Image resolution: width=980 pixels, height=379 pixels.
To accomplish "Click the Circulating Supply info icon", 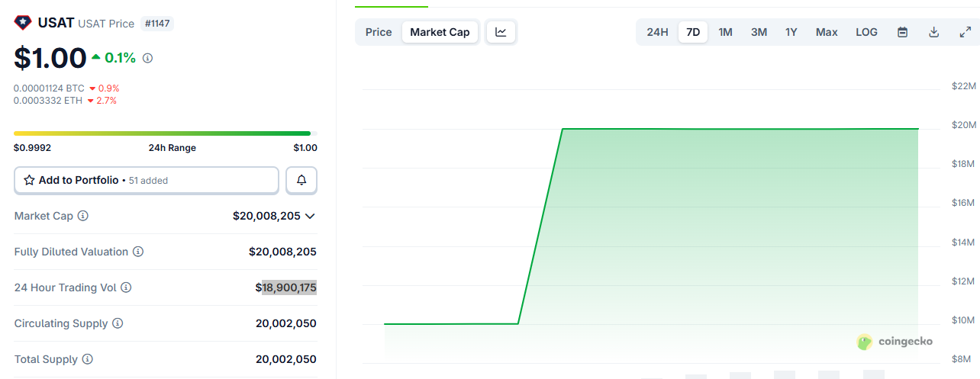I will coord(118,323).
